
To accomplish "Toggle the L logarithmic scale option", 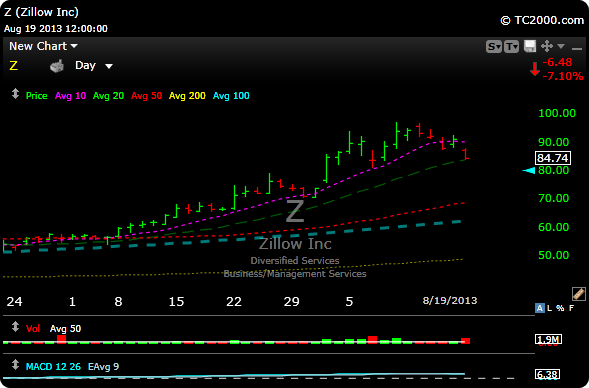I will pos(550,308).
